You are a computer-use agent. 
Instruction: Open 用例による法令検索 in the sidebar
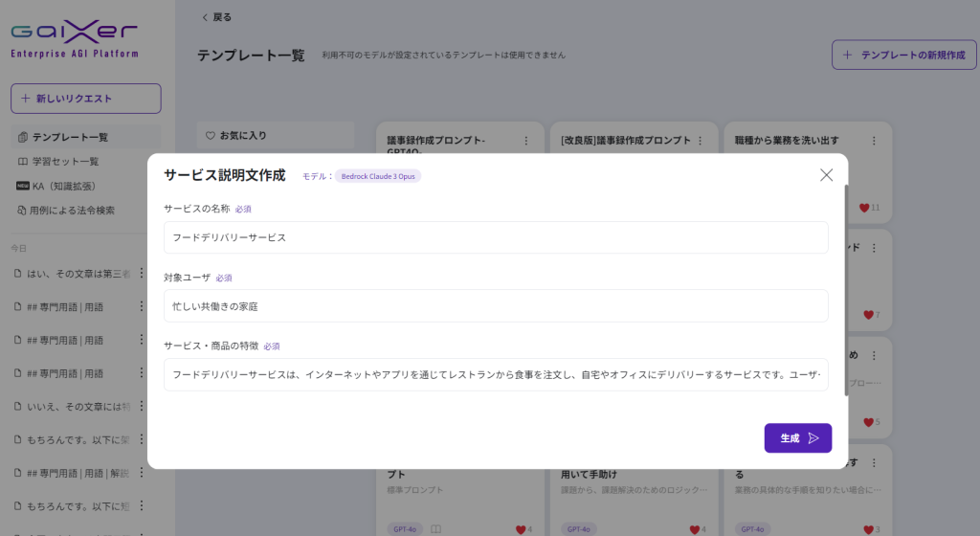coord(73,210)
